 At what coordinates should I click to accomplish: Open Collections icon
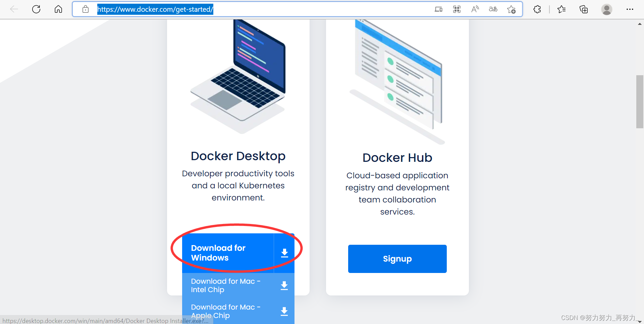(x=584, y=9)
